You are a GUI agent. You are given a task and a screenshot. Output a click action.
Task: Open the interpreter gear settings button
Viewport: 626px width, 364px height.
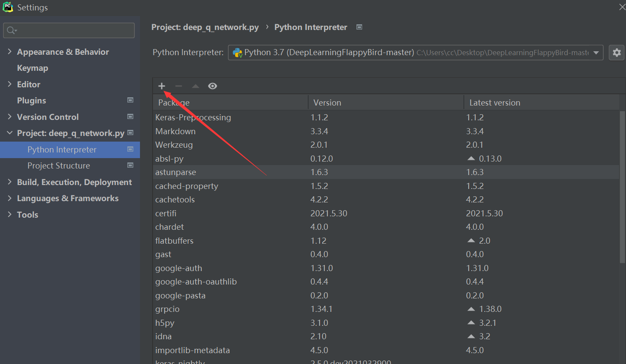(x=616, y=53)
